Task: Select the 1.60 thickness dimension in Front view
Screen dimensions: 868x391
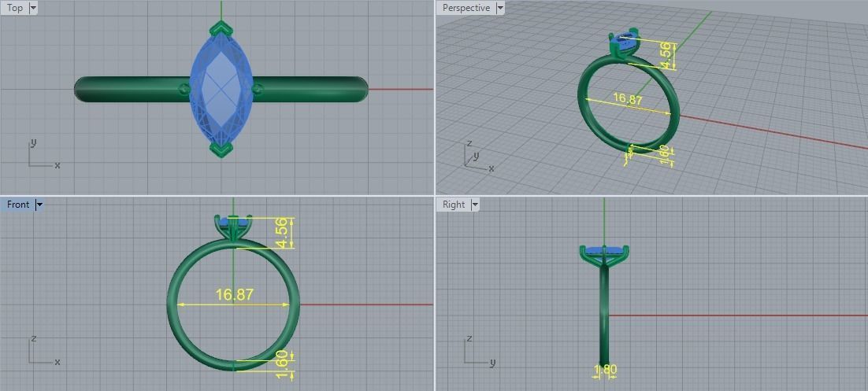Action: (x=282, y=365)
